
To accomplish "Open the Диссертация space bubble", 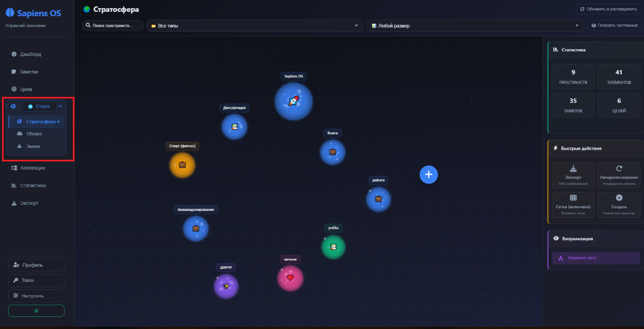I will (x=234, y=127).
